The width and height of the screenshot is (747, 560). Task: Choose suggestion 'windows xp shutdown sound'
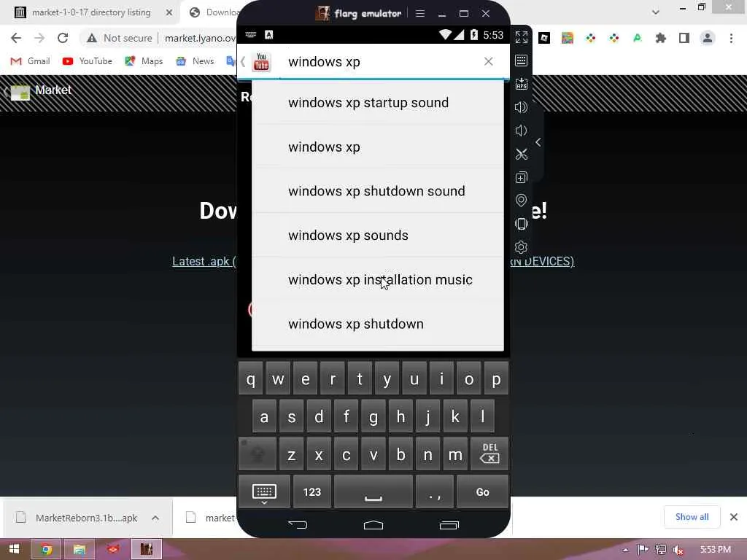click(x=377, y=192)
